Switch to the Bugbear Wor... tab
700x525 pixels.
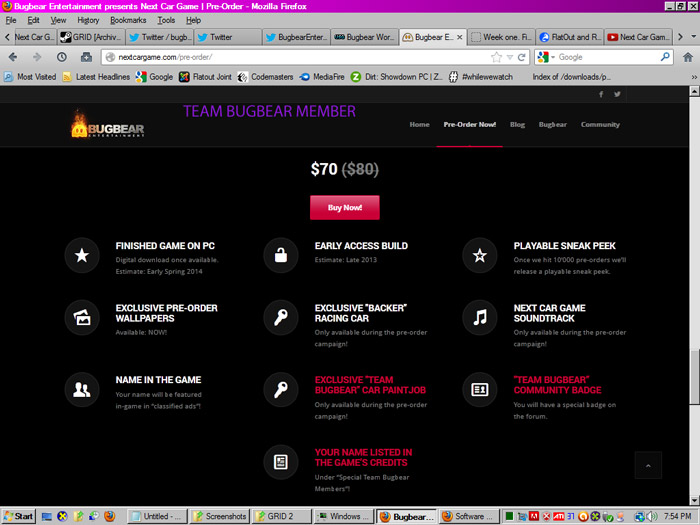click(364, 37)
